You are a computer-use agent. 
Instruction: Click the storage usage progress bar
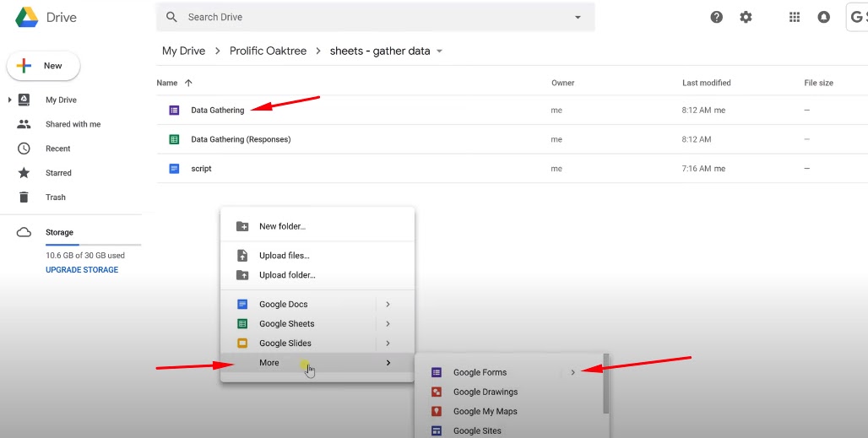point(93,245)
